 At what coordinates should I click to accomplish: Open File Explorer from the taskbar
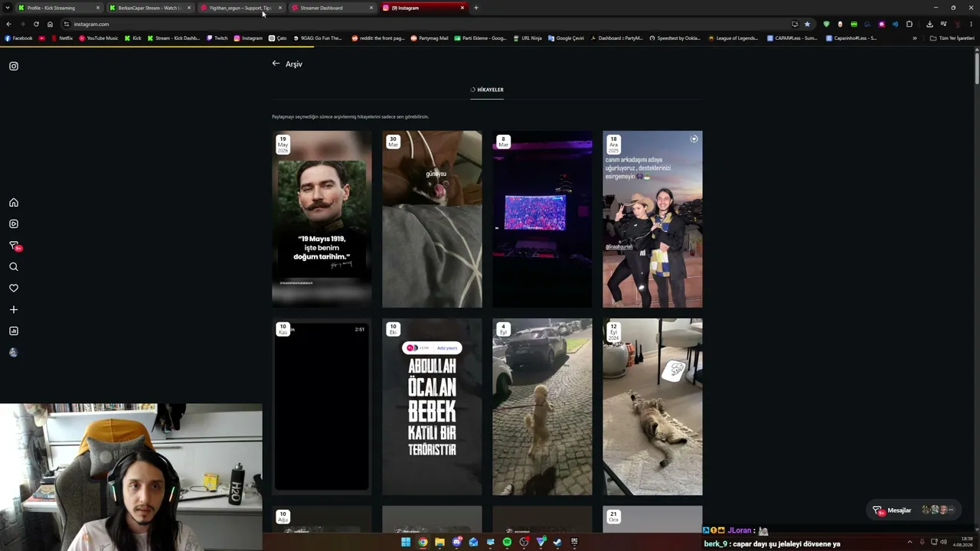tap(439, 543)
